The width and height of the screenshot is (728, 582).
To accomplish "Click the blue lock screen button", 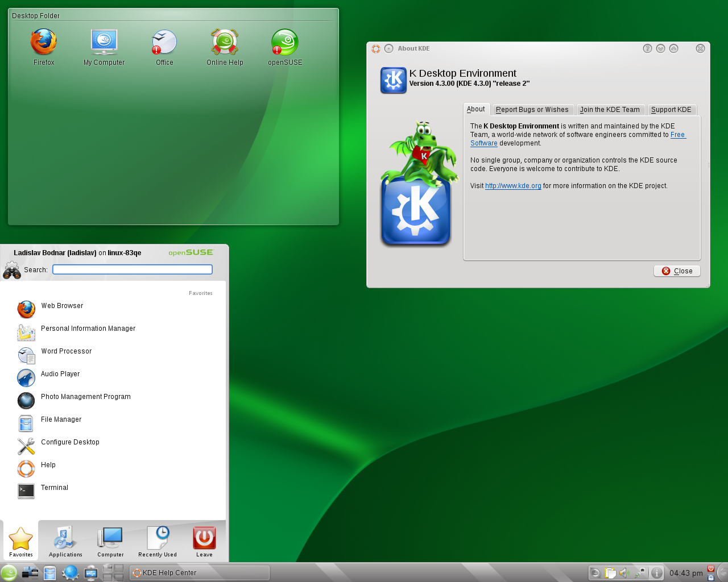I will click(x=710, y=577).
